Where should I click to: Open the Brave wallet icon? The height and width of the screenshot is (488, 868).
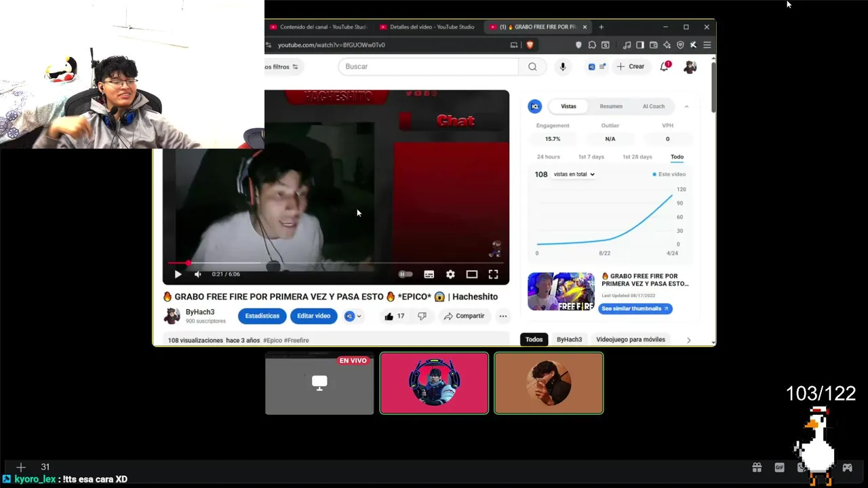click(x=653, y=45)
